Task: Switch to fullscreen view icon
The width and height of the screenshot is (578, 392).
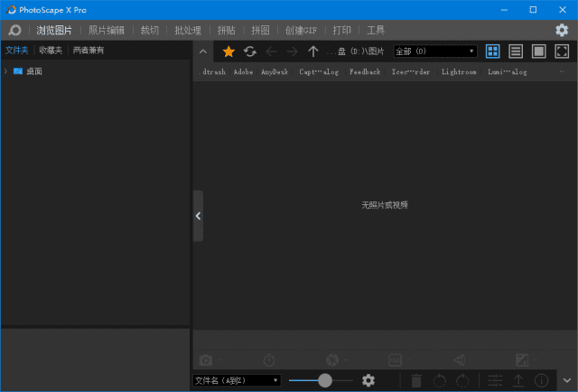Action: [562, 51]
